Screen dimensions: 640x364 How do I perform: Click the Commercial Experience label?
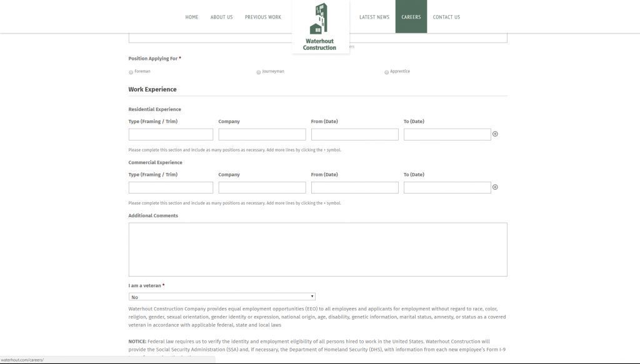point(155,162)
